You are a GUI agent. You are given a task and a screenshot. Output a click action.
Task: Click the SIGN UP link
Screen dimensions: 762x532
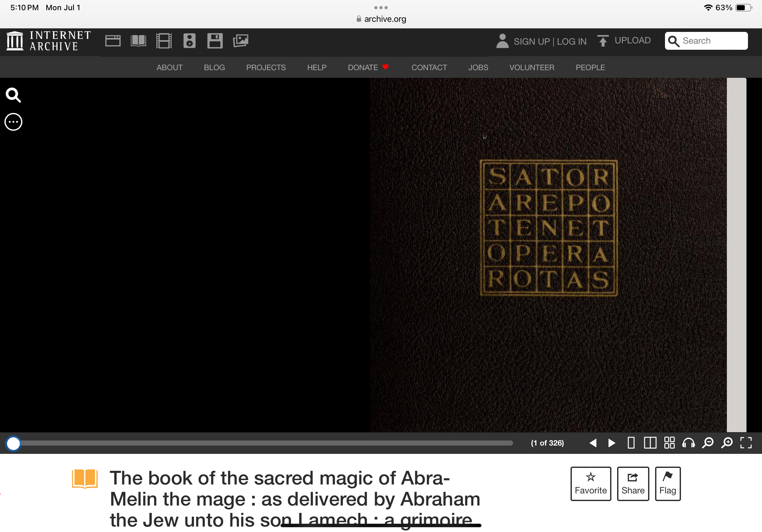tap(532, 41)
